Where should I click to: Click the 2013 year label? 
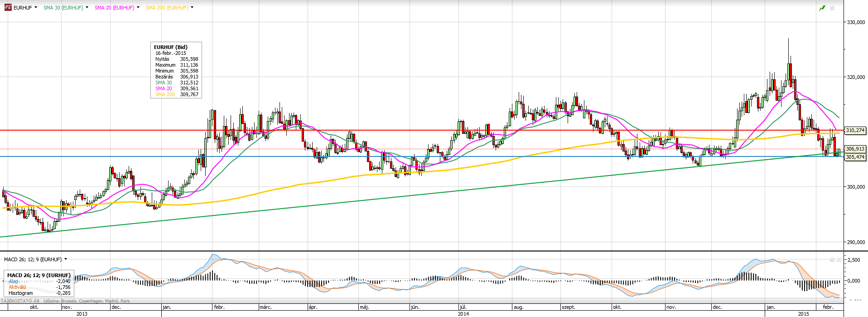coord(82,313)
